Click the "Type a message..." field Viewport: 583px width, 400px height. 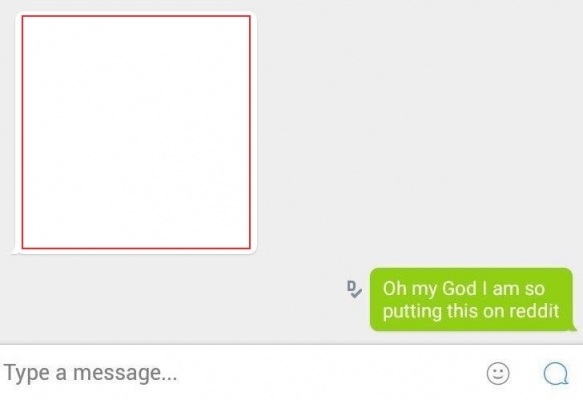238,373
